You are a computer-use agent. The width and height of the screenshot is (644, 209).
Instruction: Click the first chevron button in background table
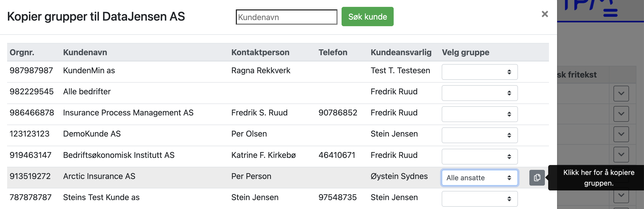pos(621,94)
